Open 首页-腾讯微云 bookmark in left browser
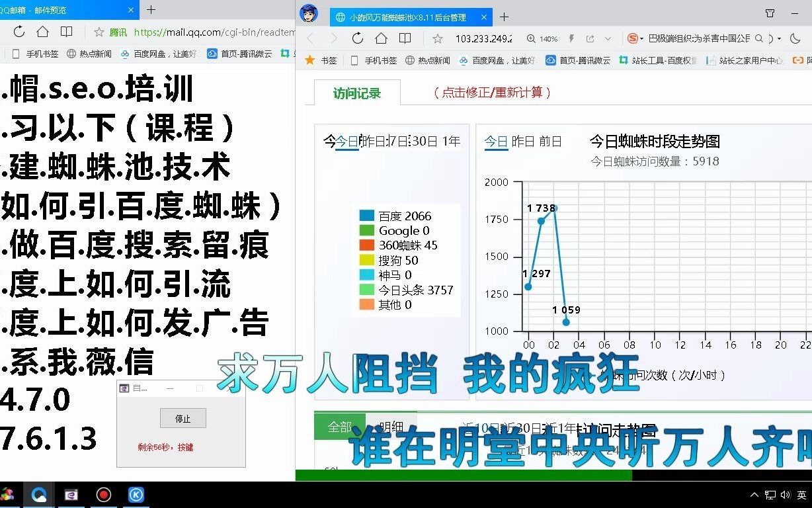The image size is (812, 508). point(239,54)
